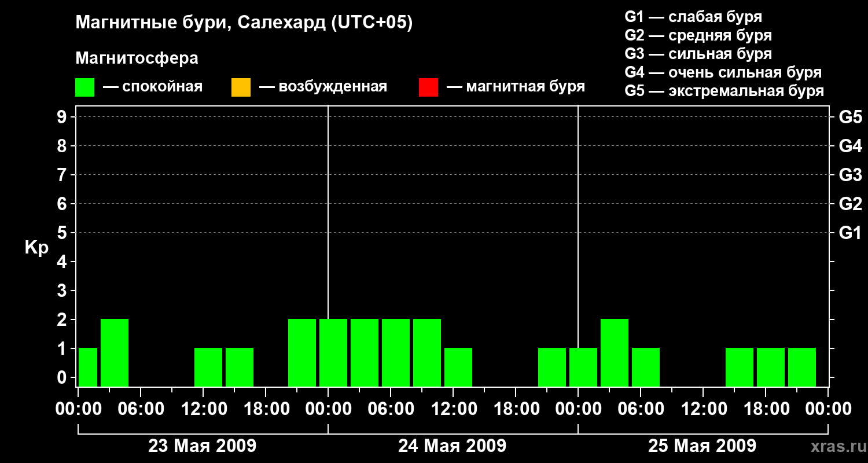Image resolution: width=868 pixels, height=463 pixels.
Task: Click the 06:00 time label for 25 Мая
Action: (641, 409)
